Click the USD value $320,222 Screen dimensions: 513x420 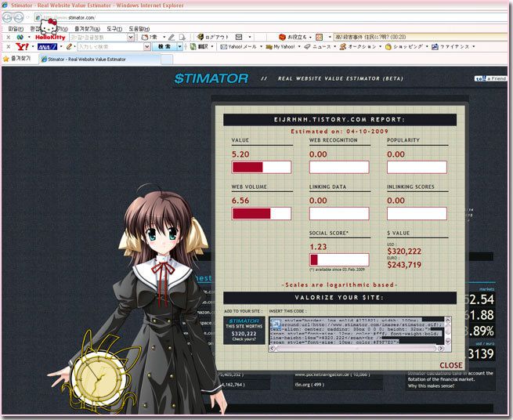tap(404, 252)
